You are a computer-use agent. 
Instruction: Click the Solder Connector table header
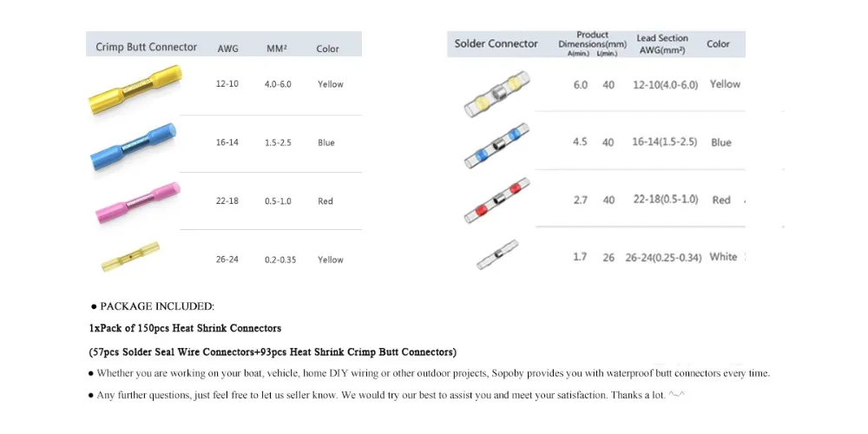(496, 43)
